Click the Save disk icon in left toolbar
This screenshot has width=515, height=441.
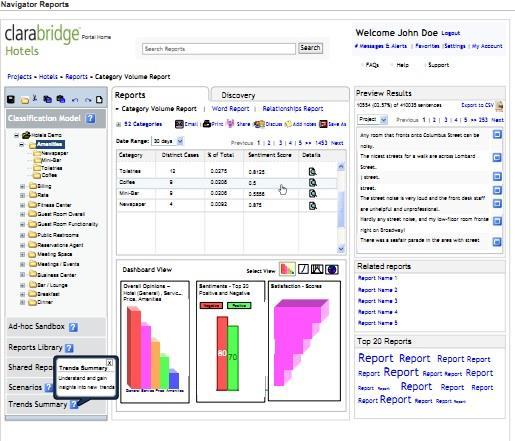coord(11,99)
